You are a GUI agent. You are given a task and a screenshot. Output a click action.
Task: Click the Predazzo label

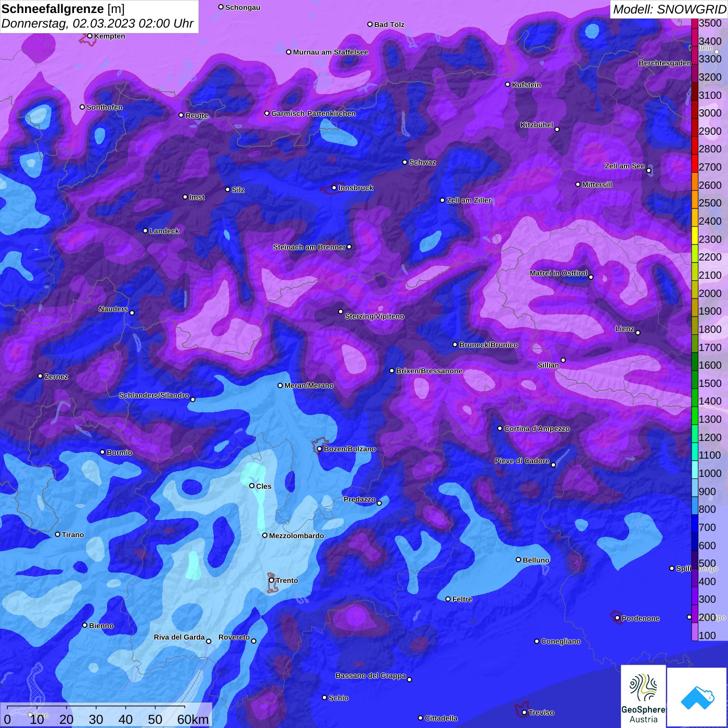pyautogui.click(x=359, y=499)
